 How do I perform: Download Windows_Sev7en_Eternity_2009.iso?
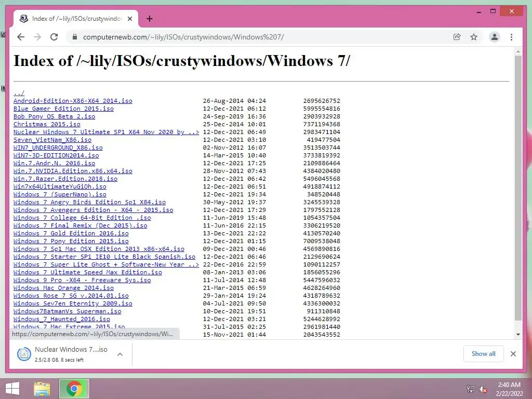(73, 303)
